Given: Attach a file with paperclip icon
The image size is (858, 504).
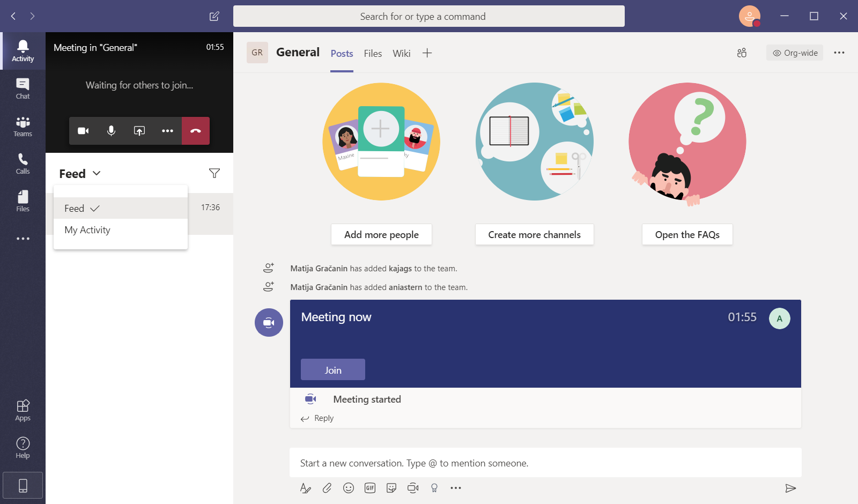Looking at the screenshot, I should click(x=327, y=488).
